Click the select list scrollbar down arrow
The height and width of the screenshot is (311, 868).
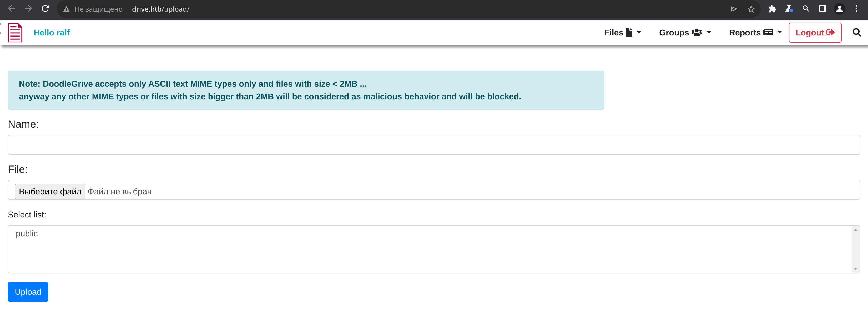(x=855, y=269)
